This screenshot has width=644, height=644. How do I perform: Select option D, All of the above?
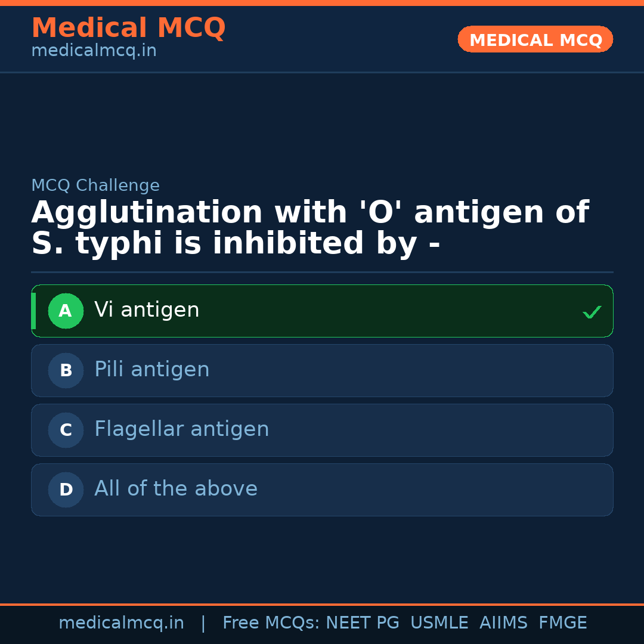[322, 490]
